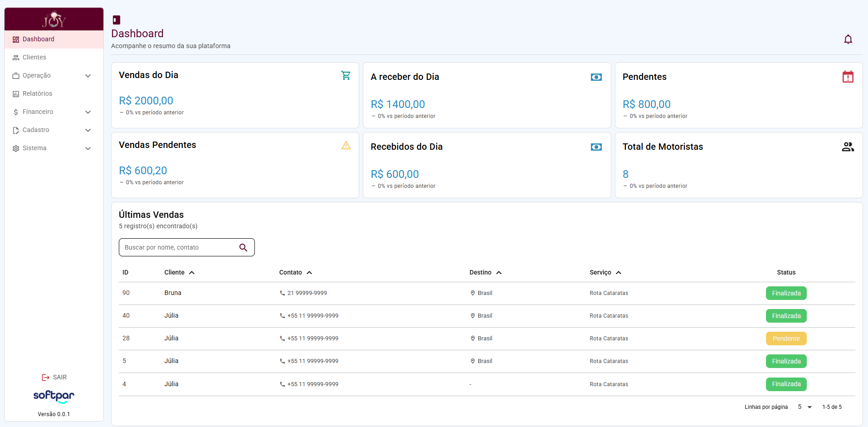Go to Clientes in the sidebar
Screen dimensions: 868x427
pyautogui.click(x=54, y=58)
